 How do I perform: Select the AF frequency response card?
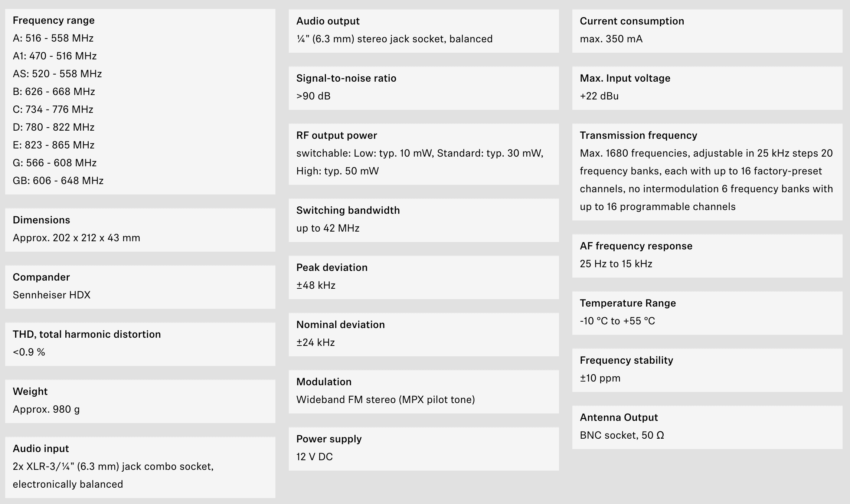[707, 256]
